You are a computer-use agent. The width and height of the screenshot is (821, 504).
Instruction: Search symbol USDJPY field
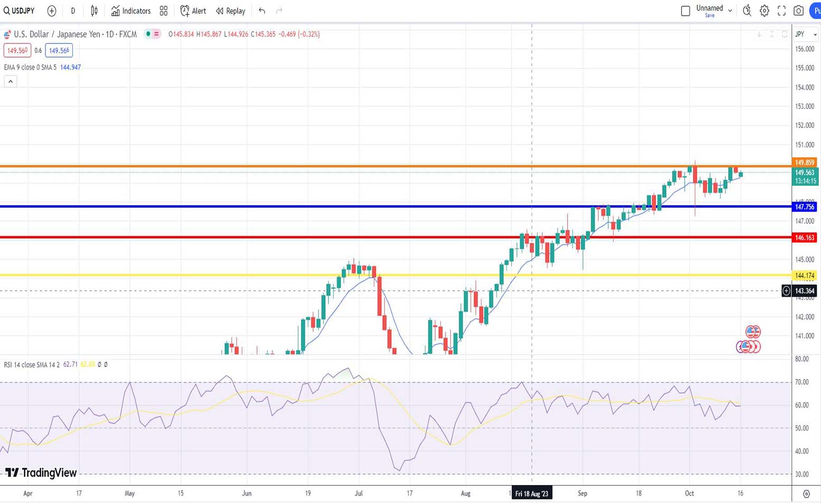click(19, 11)
